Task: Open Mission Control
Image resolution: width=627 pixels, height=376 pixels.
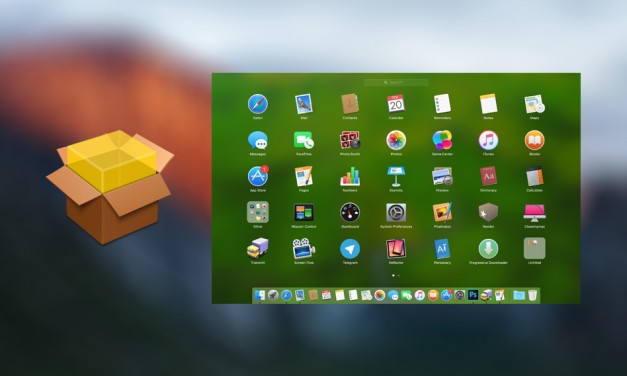Action: 304,212
